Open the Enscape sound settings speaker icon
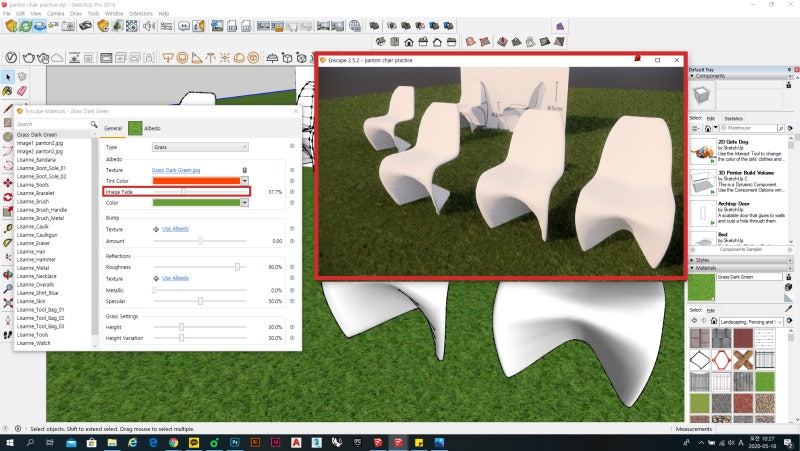 point(149,26)
